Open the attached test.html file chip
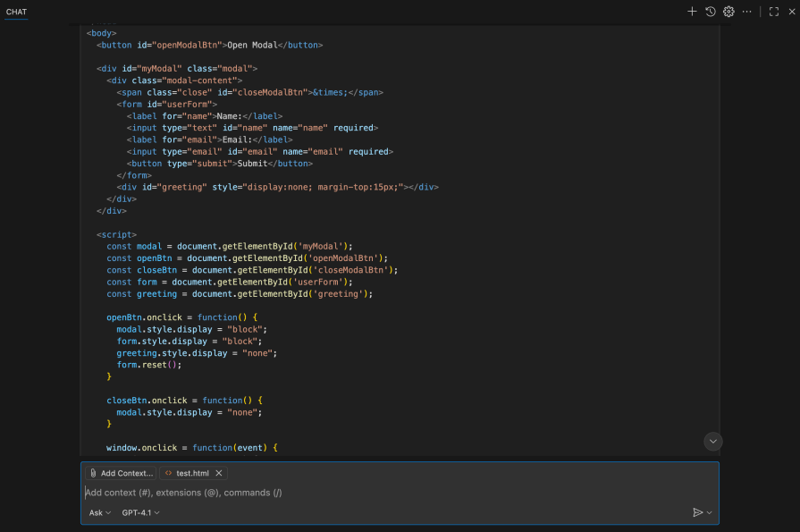 (x=192, y=473)
